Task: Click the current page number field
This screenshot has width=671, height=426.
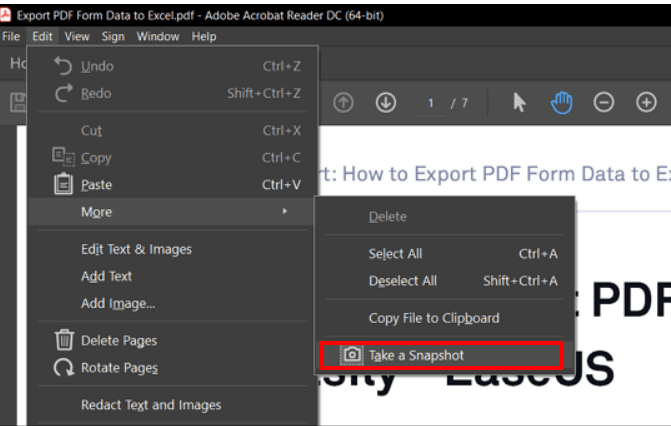Action: coord(431,103)
